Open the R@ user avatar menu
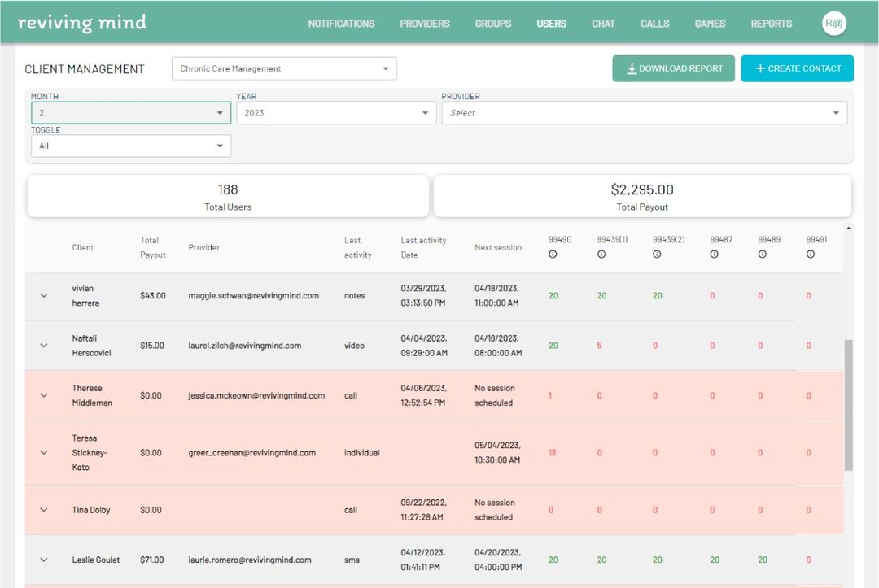 tap(833, 24)
